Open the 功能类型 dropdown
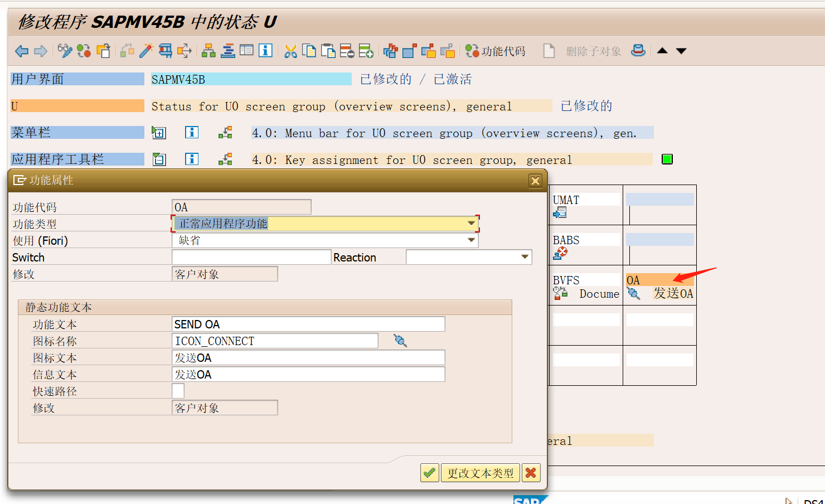Image resolution: width=825 pixels, height=504 pixels. point(471,224)
